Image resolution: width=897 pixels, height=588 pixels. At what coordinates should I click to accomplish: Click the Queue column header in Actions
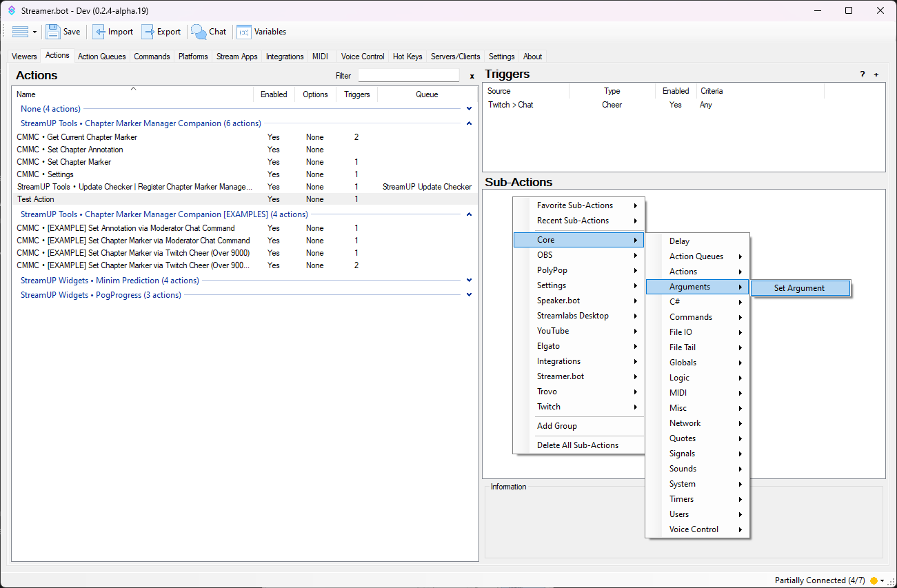pos(427,94)
